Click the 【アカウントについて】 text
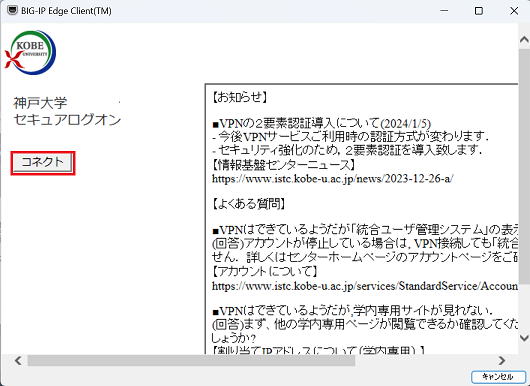530x386 pixels. [265, 271]
